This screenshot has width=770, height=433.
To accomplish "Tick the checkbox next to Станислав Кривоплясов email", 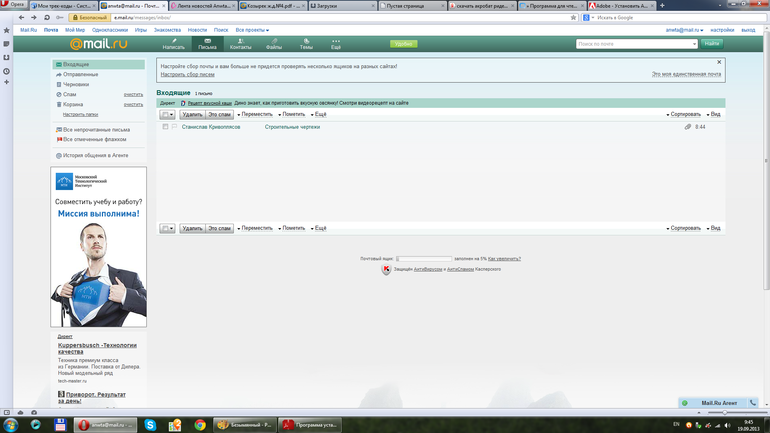I will 165,127.
